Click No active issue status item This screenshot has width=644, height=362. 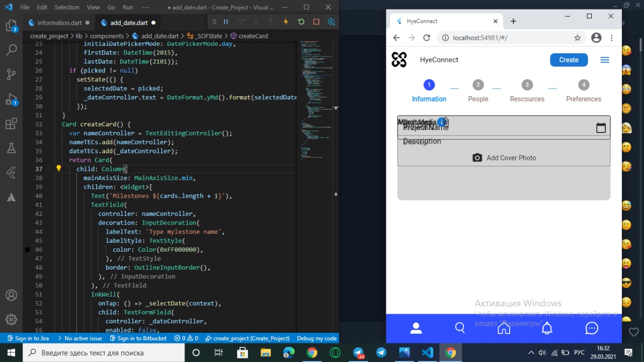tap(79, 338)
